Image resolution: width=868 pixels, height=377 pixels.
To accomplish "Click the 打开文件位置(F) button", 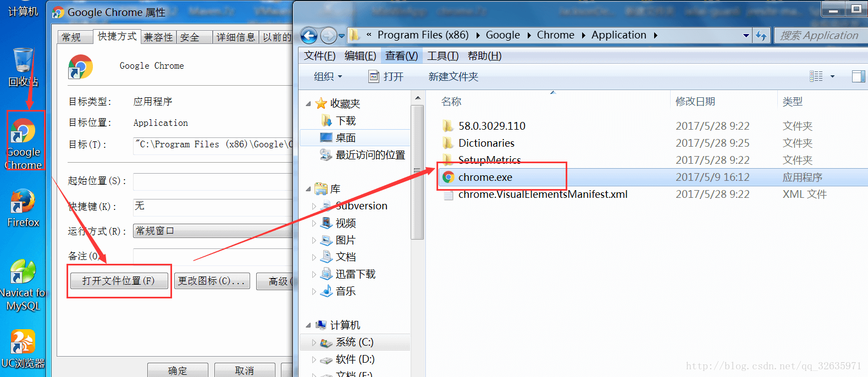I will (x=119, y=281).
